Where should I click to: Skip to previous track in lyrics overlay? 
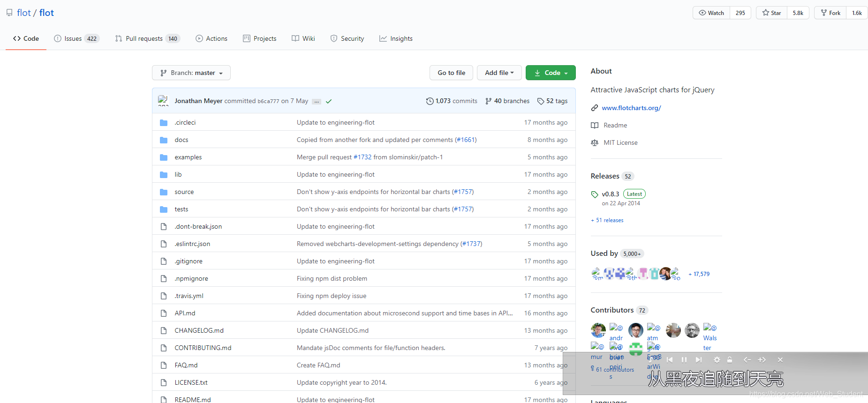point(670,360)
